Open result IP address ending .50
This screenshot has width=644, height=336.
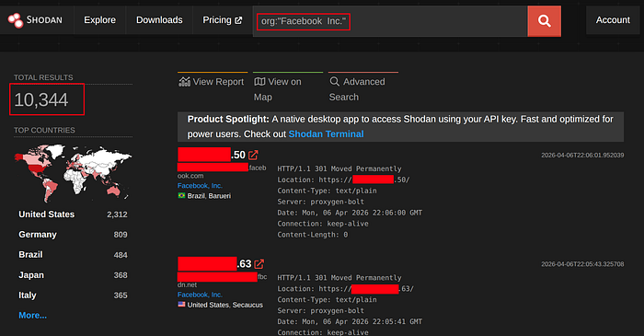(x=212, y=155)
